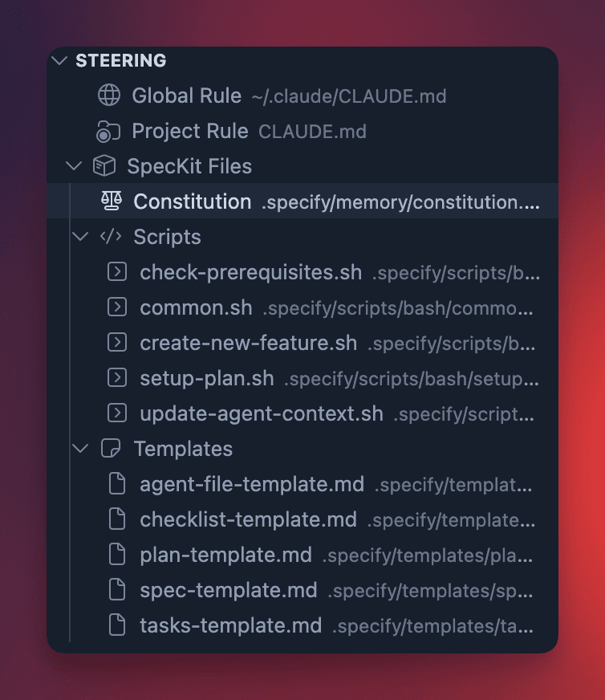Viewport: 605px width, 700px height.
Task: Collapse the STEERING section
Action: (59, 60)
